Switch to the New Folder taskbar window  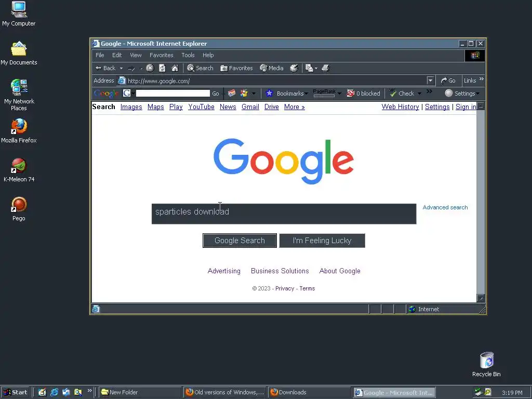click(x=140, y=392)
